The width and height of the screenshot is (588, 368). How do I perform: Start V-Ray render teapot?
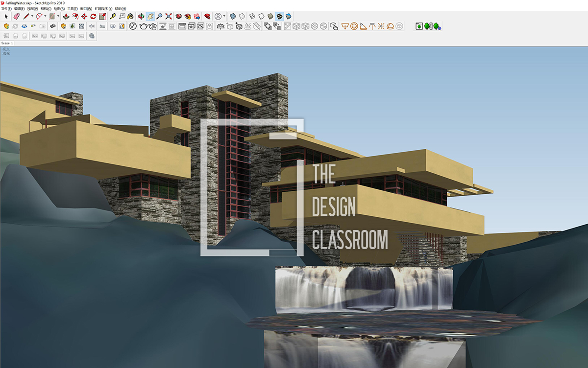(143, 26)
